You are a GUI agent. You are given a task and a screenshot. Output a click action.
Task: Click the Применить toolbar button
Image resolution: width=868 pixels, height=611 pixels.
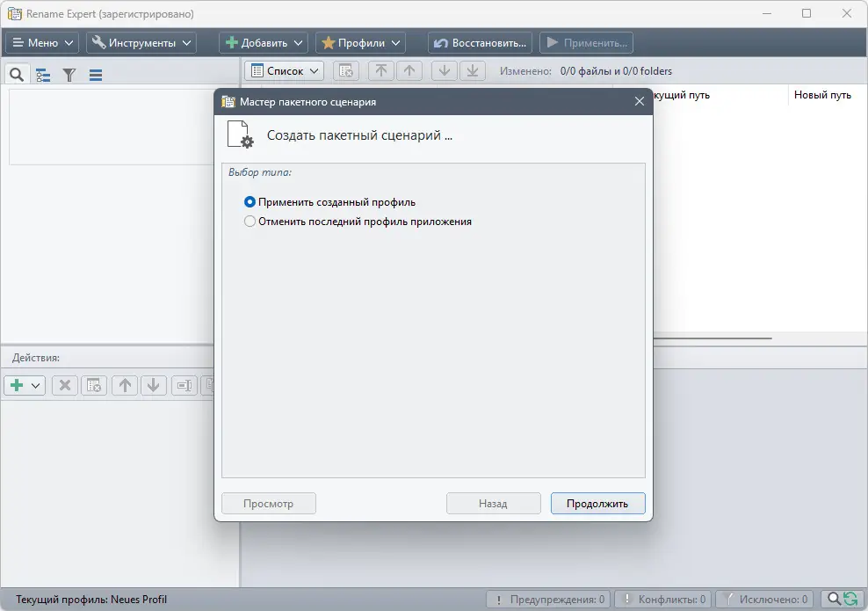tap(586, 43)
